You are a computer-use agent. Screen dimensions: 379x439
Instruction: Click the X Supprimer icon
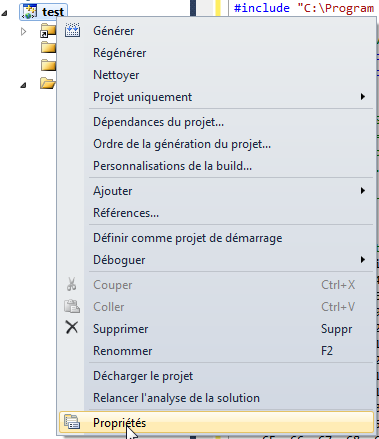click(x=72, y=328)
